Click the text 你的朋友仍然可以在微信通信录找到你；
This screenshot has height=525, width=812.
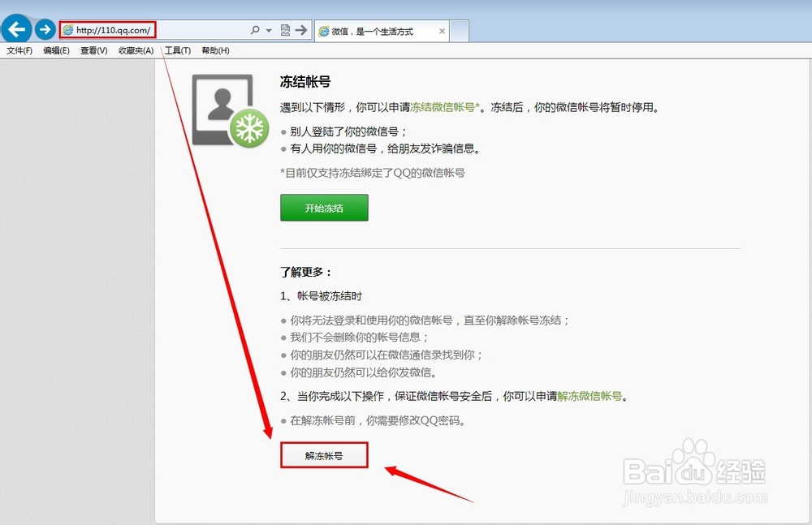click(387, 355)
